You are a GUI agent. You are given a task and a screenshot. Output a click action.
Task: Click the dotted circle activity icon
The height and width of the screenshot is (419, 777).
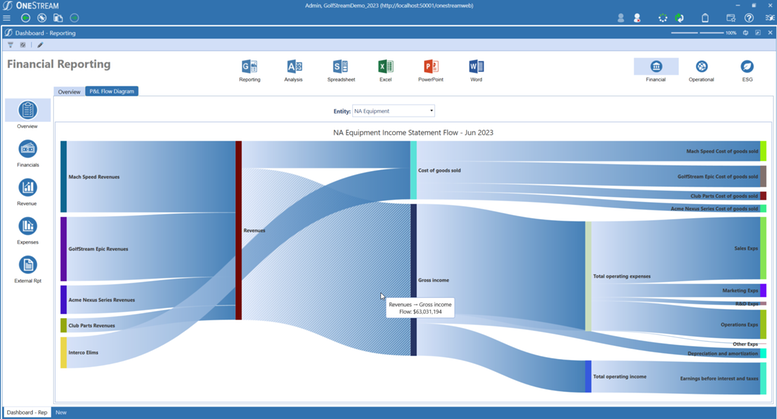point(663,18)
